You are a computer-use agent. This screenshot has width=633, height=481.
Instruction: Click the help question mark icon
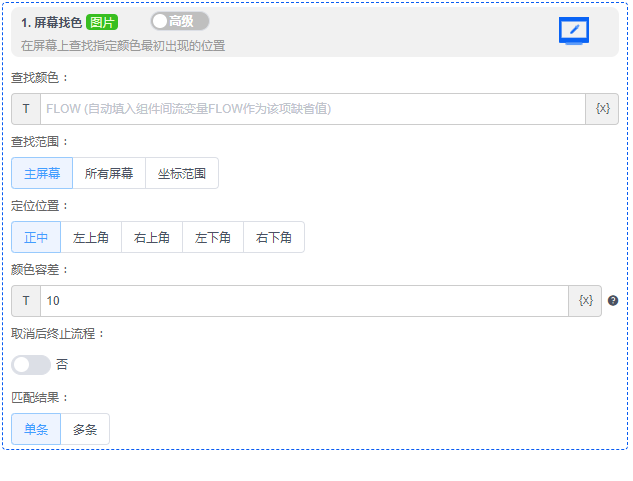click(613, 300)
